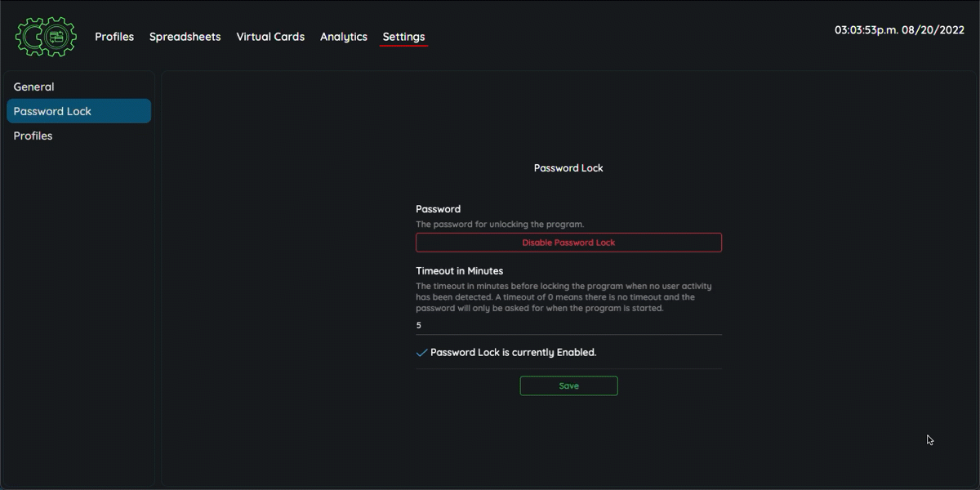Go to the Analytics tab
The height and width of the screenshot is (490, 980).
tap(343, 37)
